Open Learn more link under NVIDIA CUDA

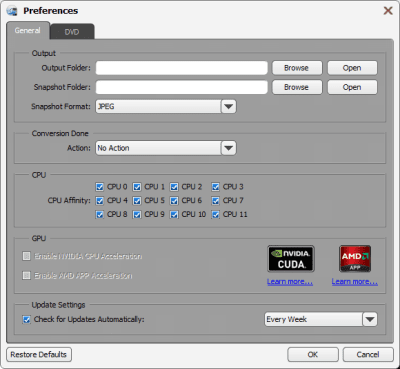point(290,282)
